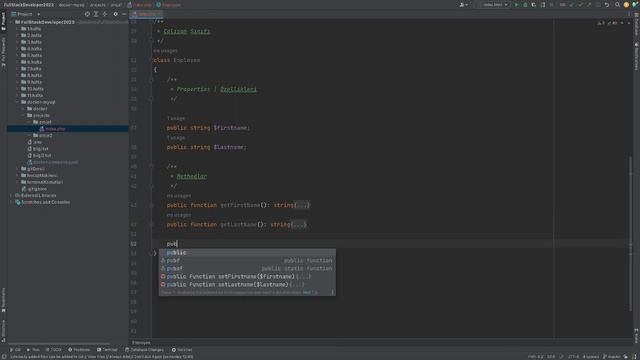Open Run tool window

pos(33,350)
